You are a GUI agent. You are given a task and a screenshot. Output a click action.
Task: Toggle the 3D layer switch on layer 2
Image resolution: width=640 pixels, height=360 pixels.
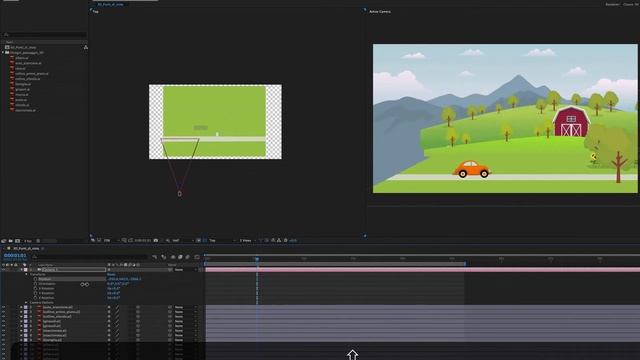[x=138, y=307]
